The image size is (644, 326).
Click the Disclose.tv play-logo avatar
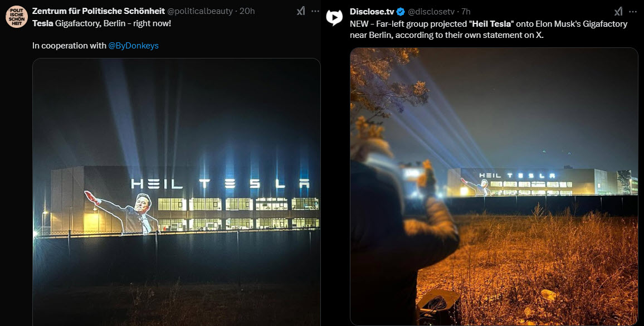click(x=334, y=17)
